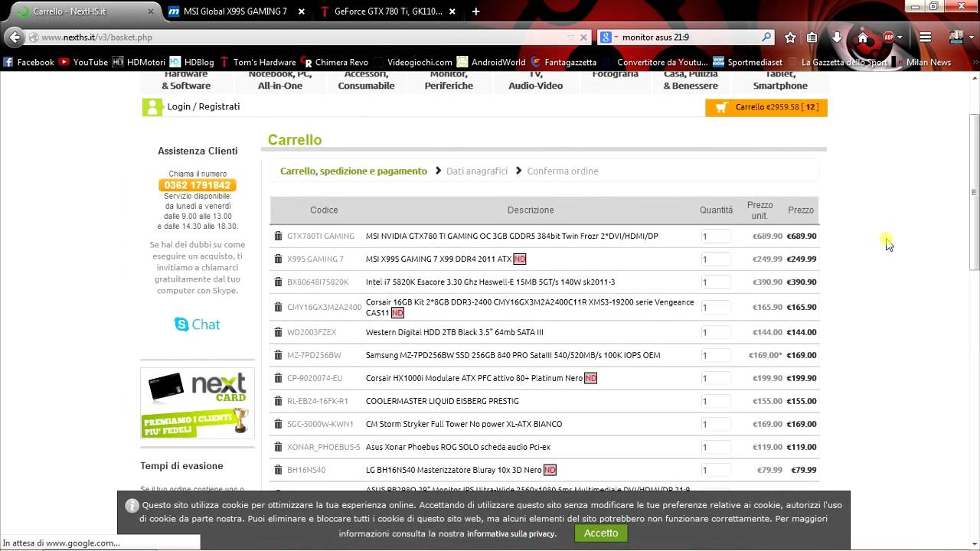Image resolution: width=980 pixels, height=551 pixels.
Task: Click the Next Card loyalty banner
Action: tap(198, 404)
